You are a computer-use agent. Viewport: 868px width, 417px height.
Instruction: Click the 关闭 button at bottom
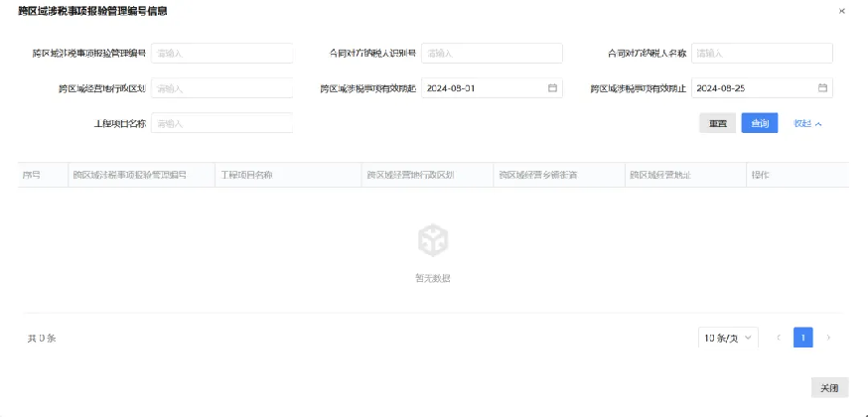point(829,387)
